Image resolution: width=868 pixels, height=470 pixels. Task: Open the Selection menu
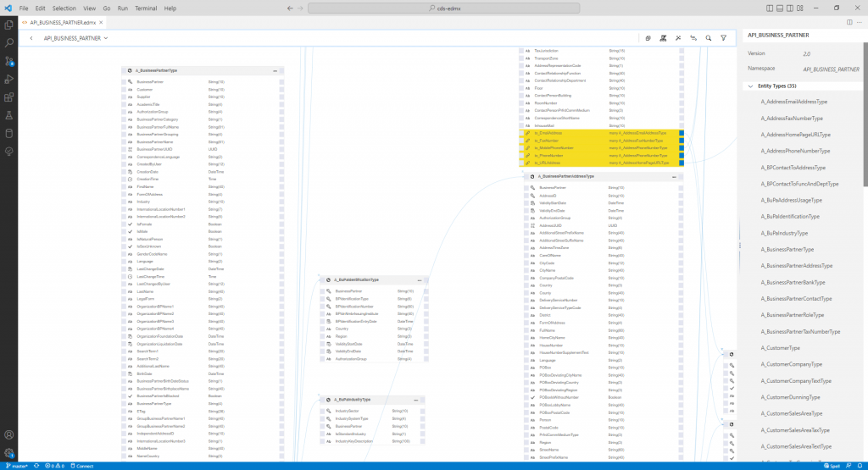click(x=64, y=8)
